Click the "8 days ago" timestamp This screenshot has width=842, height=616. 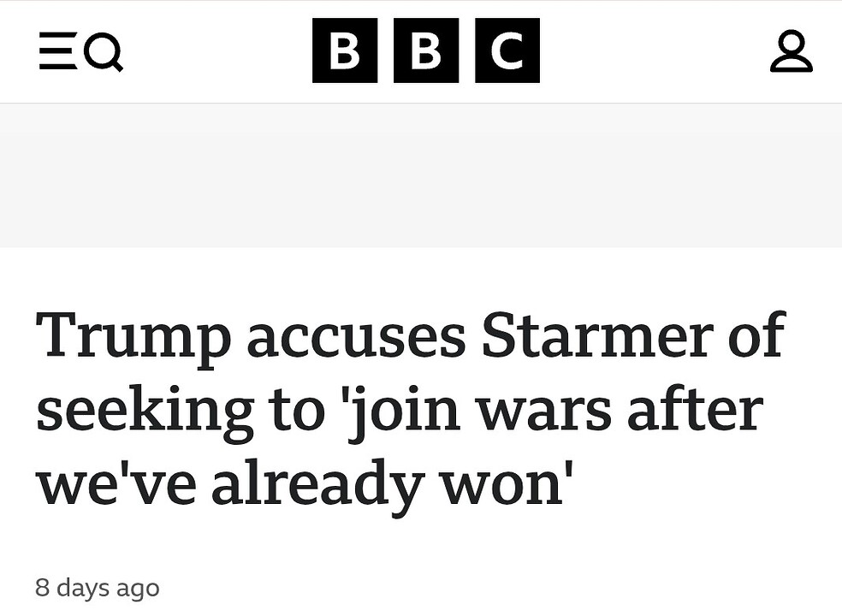pyautogui.click(x=97, y=588)
